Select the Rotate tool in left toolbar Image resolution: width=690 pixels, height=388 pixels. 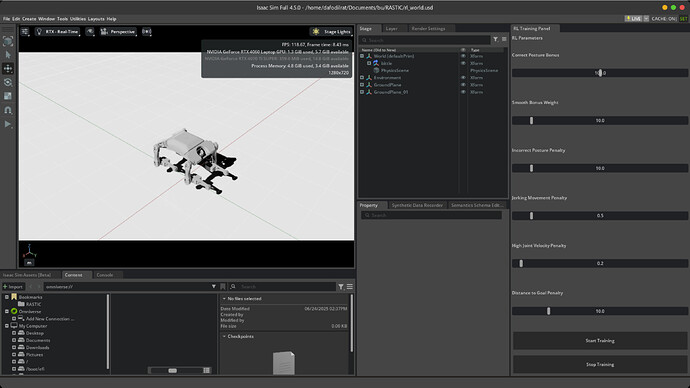coord(8,82)
